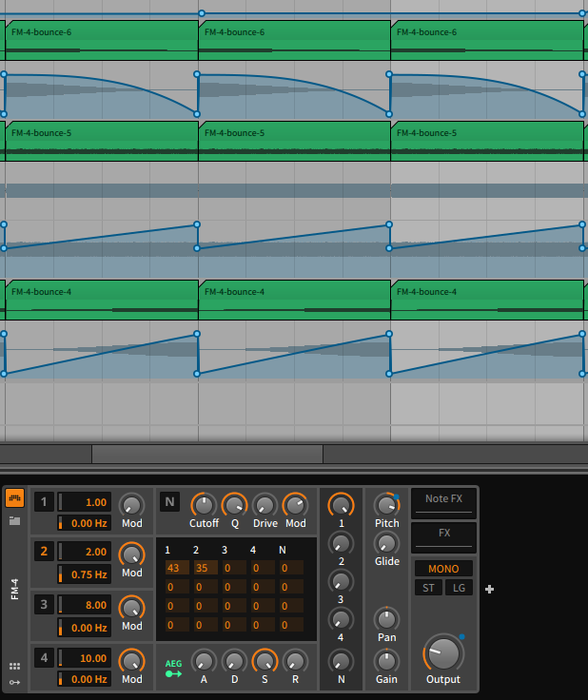
Task: Select the middle FM-4-bounce-6 clip
Action: pos(294,40)
